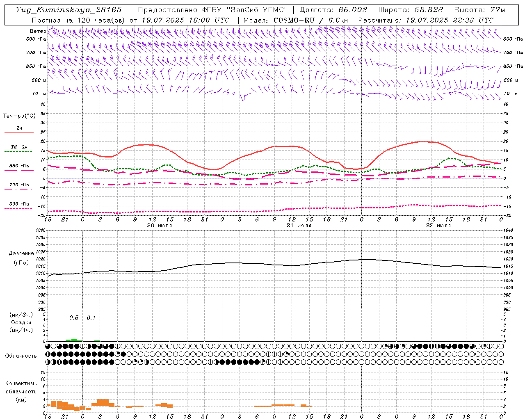The image size is (525, 420).
Task: Click the '(км)' unit under convective cloudiness
Action: [21, 399]
